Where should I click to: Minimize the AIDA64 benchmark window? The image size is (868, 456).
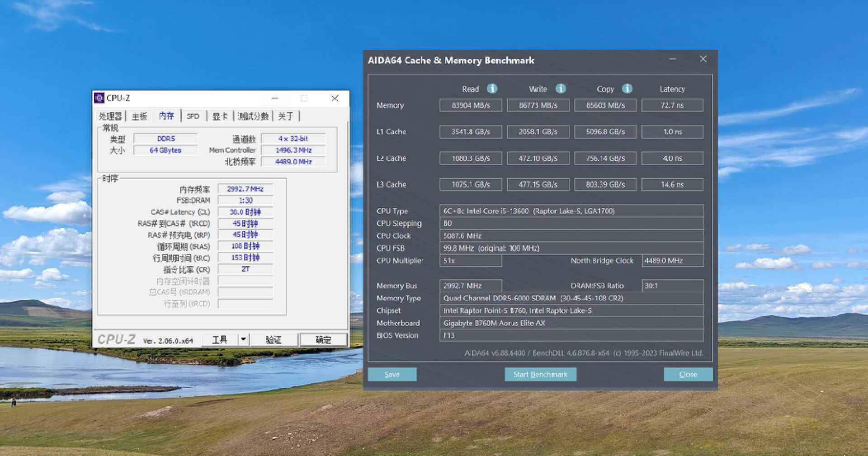[673, 59]
